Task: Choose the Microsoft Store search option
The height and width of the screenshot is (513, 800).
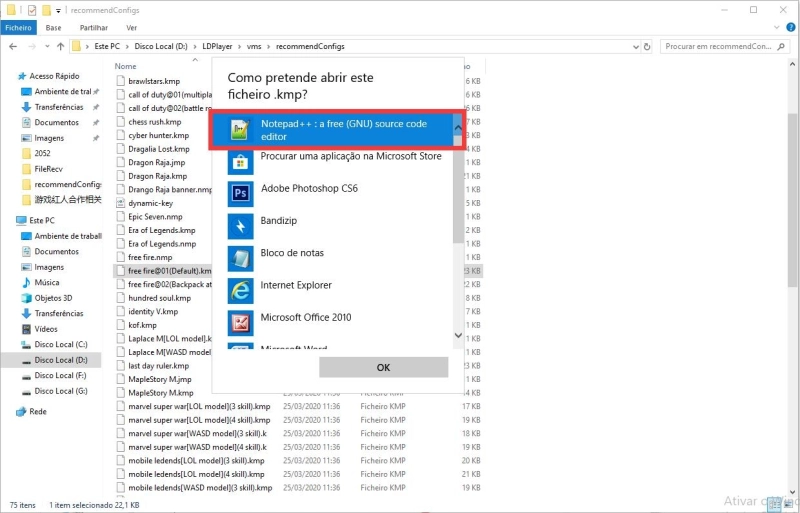Action: point(350,156)
